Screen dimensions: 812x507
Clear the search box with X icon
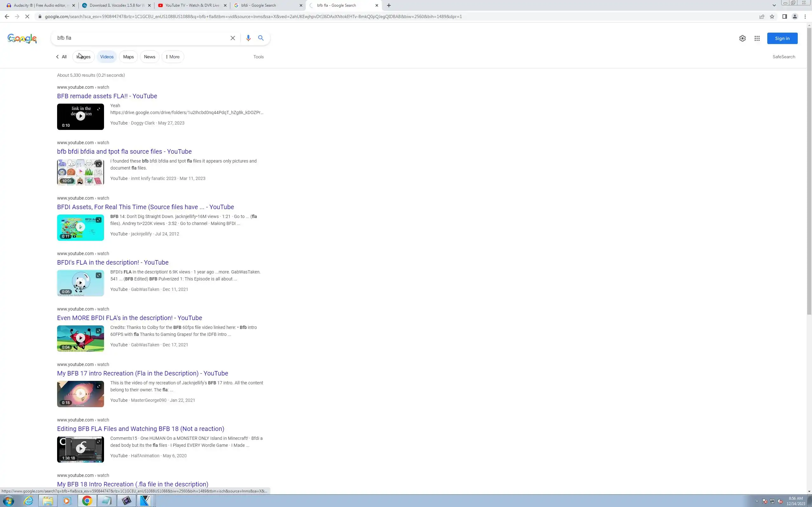click(x=232, y=38)
